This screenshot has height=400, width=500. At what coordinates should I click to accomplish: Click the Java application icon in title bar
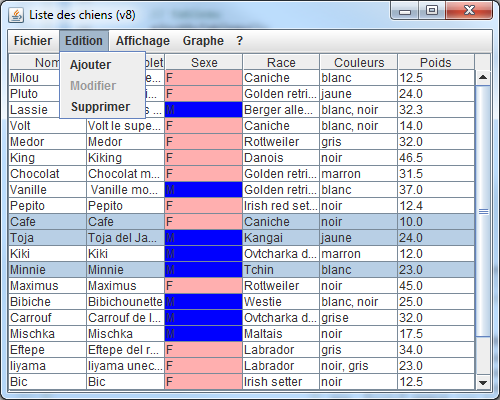tap(16, 15)
